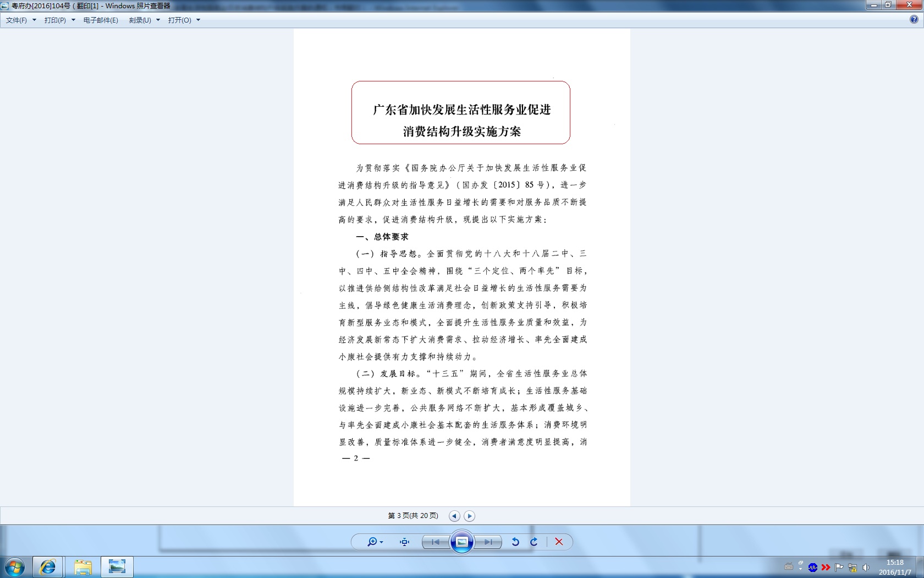The width and height of the screenshot is (924, 578).
Task: Expand the 打印(P) dropdown menu
Action: click(x=59, y=20)
